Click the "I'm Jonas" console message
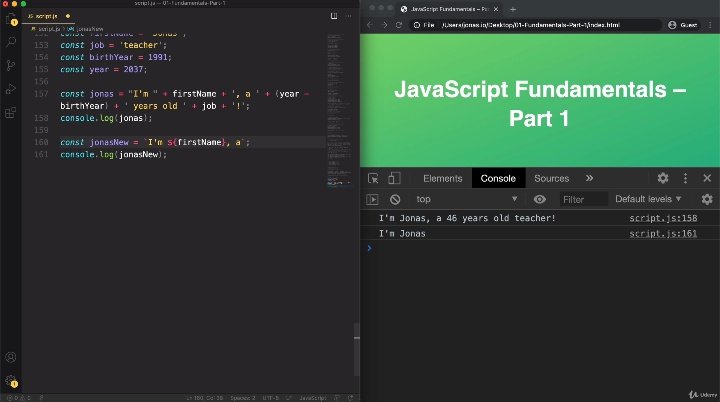 [402, 233]
